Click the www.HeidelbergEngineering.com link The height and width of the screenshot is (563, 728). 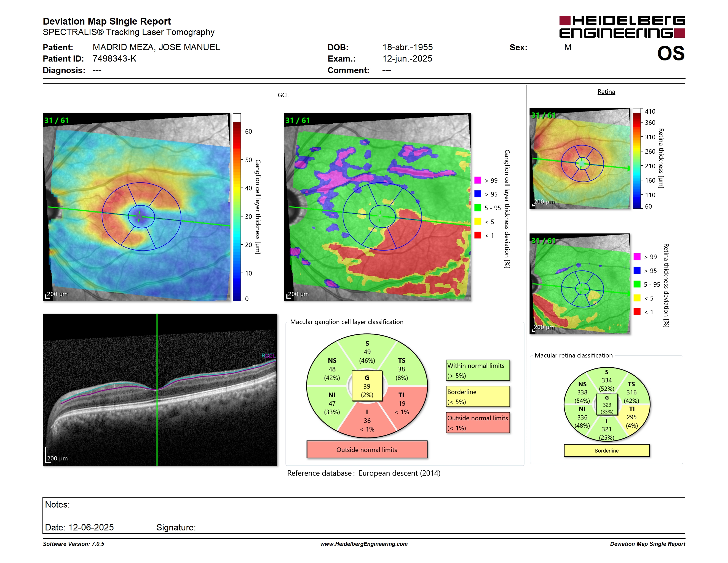point(364,544)
